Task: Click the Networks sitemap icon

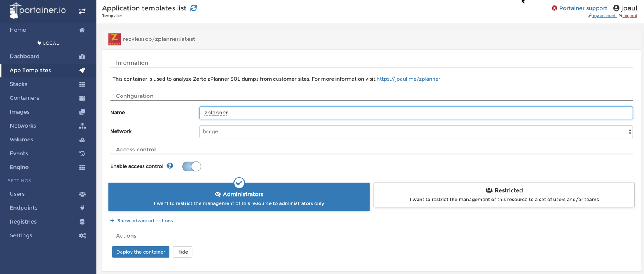Action: point(82,126)
